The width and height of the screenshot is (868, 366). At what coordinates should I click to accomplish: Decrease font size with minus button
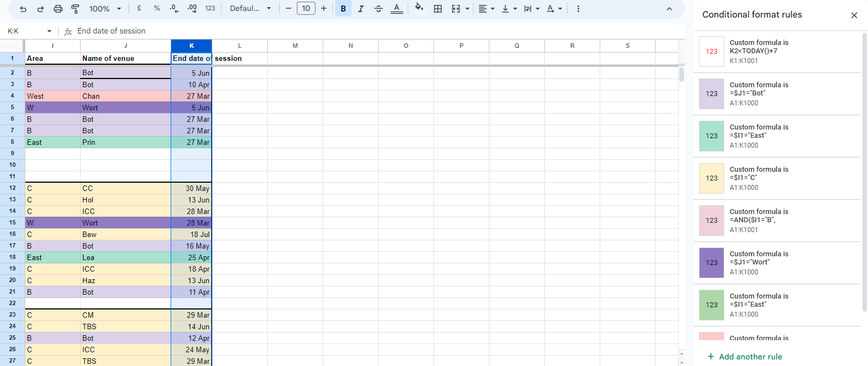point(289,8)
